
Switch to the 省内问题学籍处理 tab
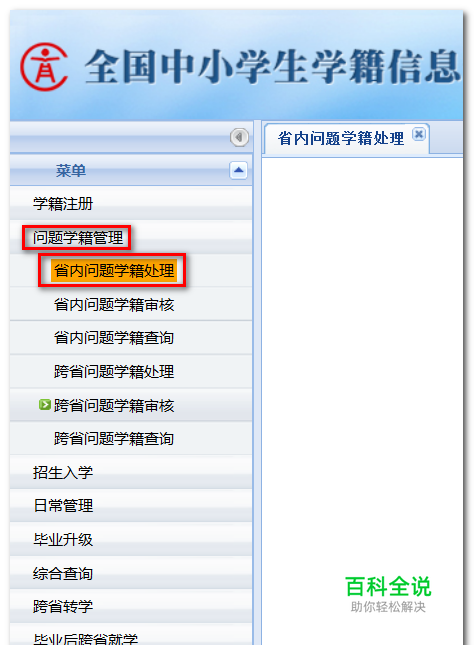pyautogui.click(x=341, y=138)
